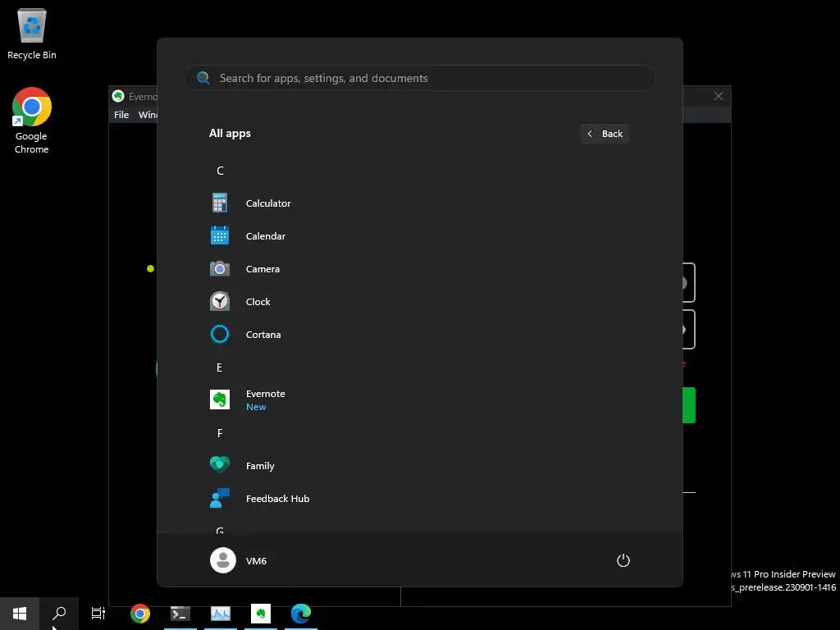Open taskbar Search magnifier icon
Screen dimensions: 840x630
(59, 614)
